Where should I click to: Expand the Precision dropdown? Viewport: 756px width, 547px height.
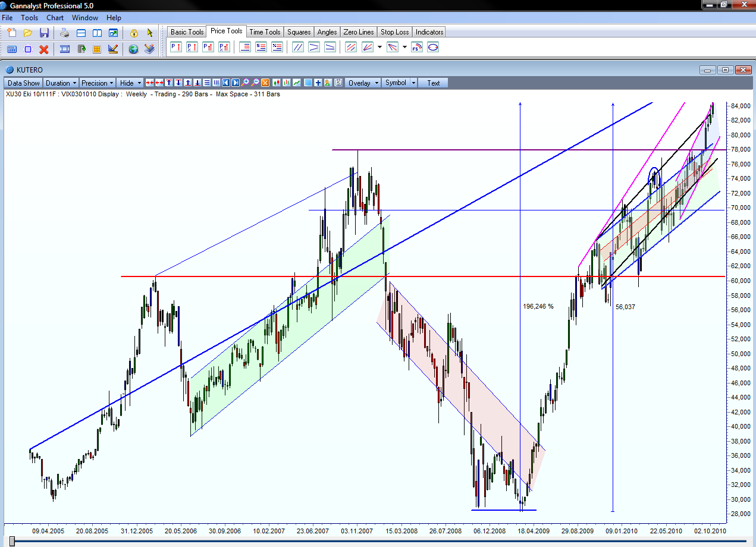[x=98, y=83]
